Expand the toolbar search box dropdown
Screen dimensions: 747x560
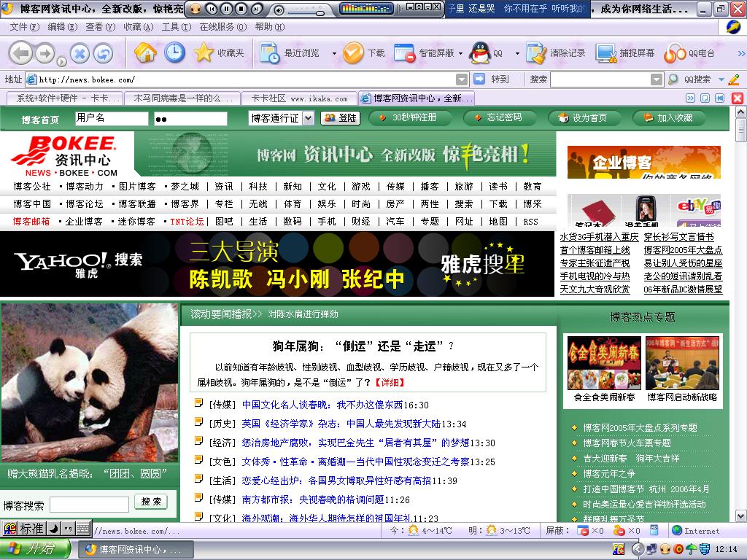tap(654, 79)
